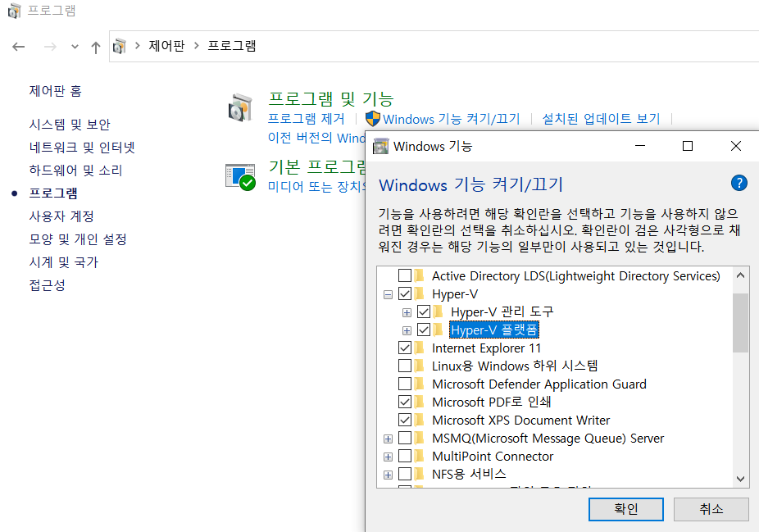Click the 기본 프로그램 icon with green check
The image size is (759, 532).
pos(241,177)
